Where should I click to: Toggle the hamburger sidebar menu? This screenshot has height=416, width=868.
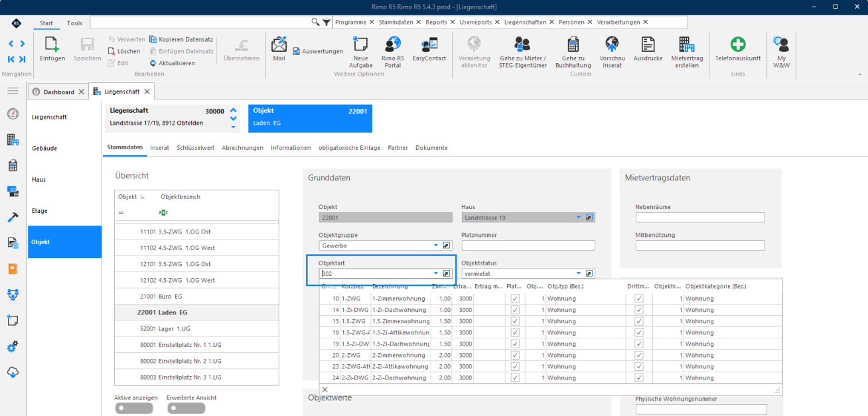point(13,91)
